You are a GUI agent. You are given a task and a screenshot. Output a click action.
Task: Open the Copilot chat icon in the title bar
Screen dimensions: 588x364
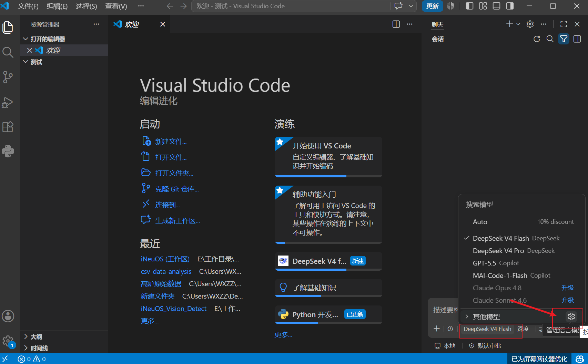click(x=399, y=6)
